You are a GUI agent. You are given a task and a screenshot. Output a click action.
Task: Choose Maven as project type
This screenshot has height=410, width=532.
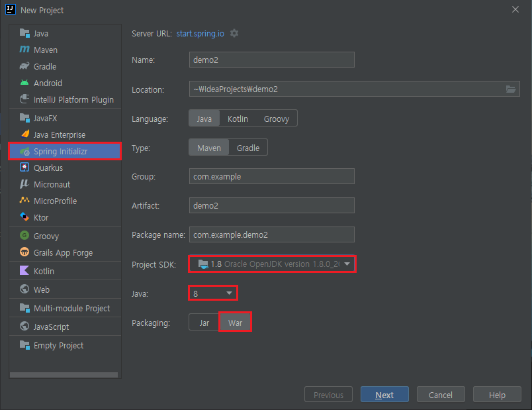click(209, 148)
